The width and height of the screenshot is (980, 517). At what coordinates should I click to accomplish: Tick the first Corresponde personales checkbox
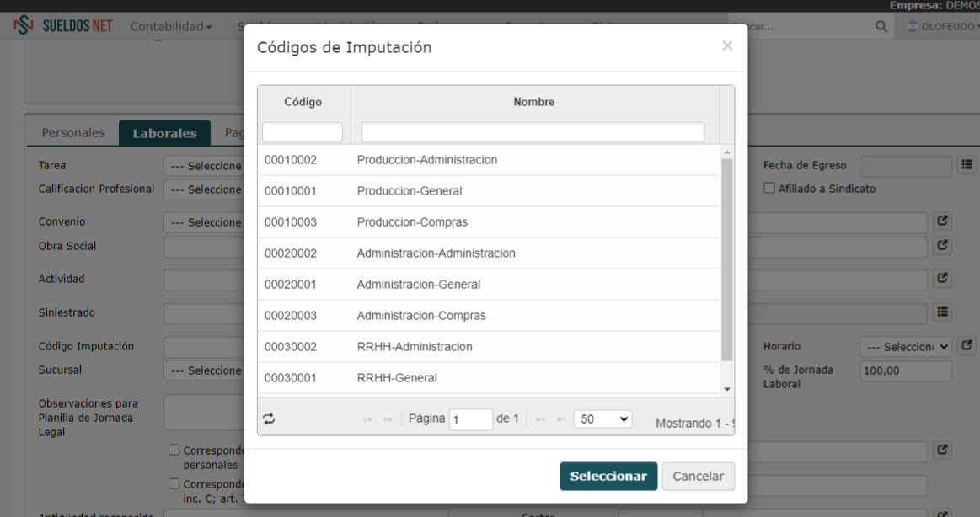(x=174, y=450)
